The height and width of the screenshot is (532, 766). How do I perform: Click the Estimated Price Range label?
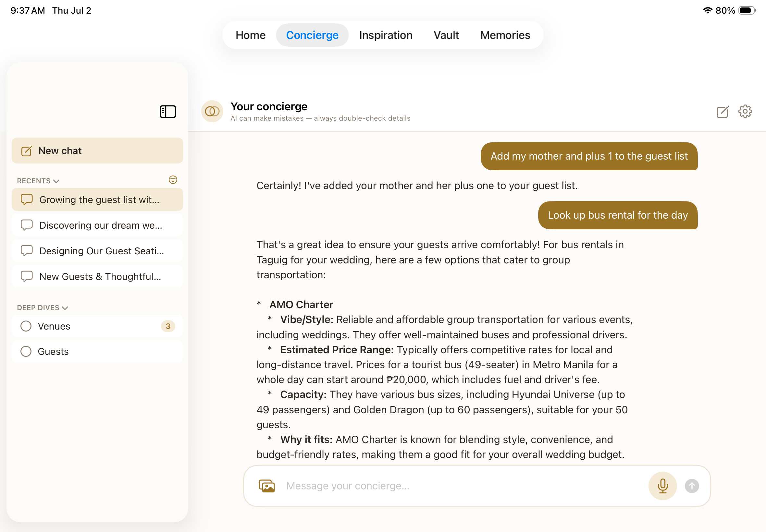[337, 349]
